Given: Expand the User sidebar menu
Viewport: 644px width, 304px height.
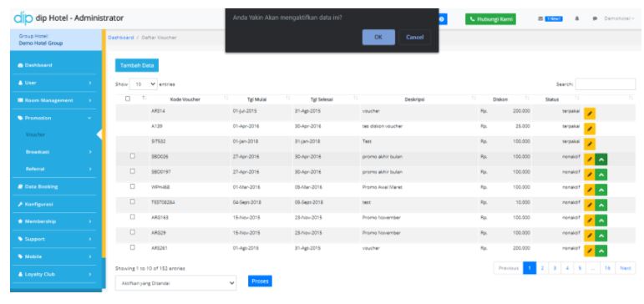Looking at the screenshot, I should pos(56,83).
